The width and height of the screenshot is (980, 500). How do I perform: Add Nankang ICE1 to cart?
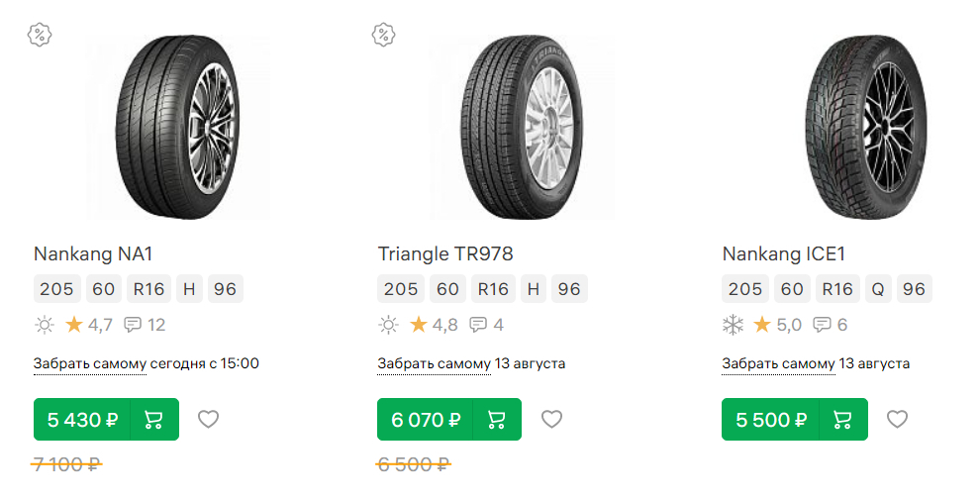842,420
